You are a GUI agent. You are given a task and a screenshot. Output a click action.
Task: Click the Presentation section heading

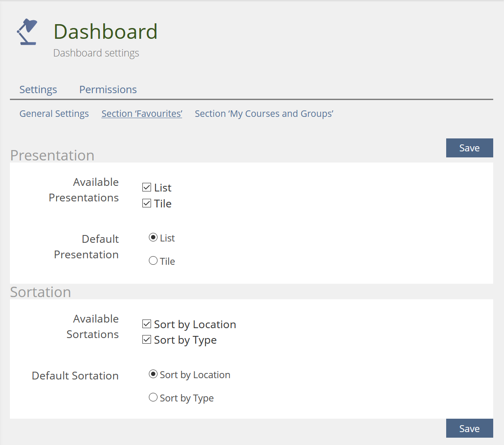point(52,155)
